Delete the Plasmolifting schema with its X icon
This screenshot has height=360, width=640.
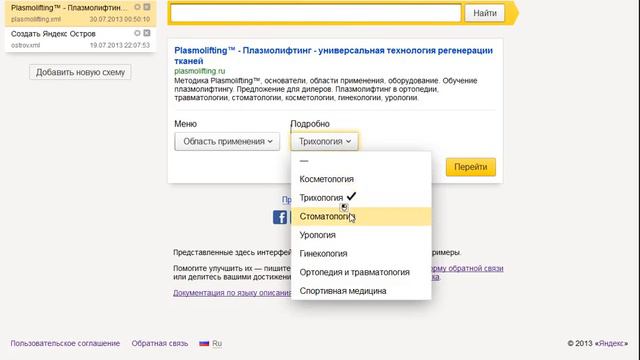(147, 7)
